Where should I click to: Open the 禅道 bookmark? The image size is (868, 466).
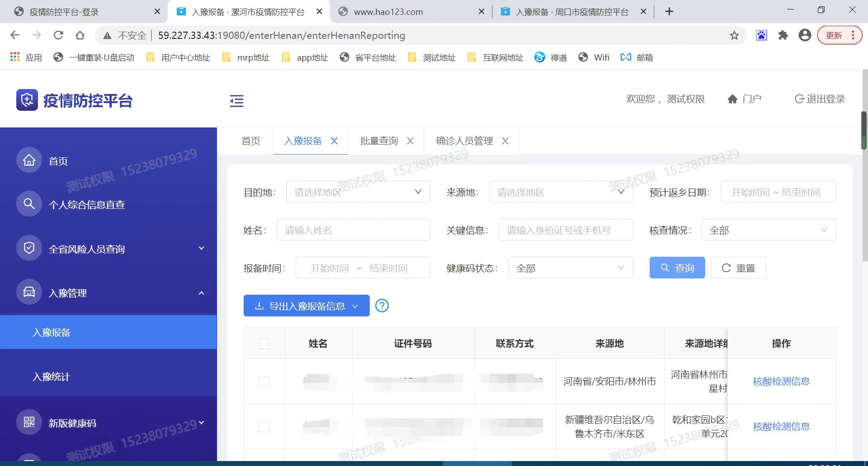pos(551,57)
